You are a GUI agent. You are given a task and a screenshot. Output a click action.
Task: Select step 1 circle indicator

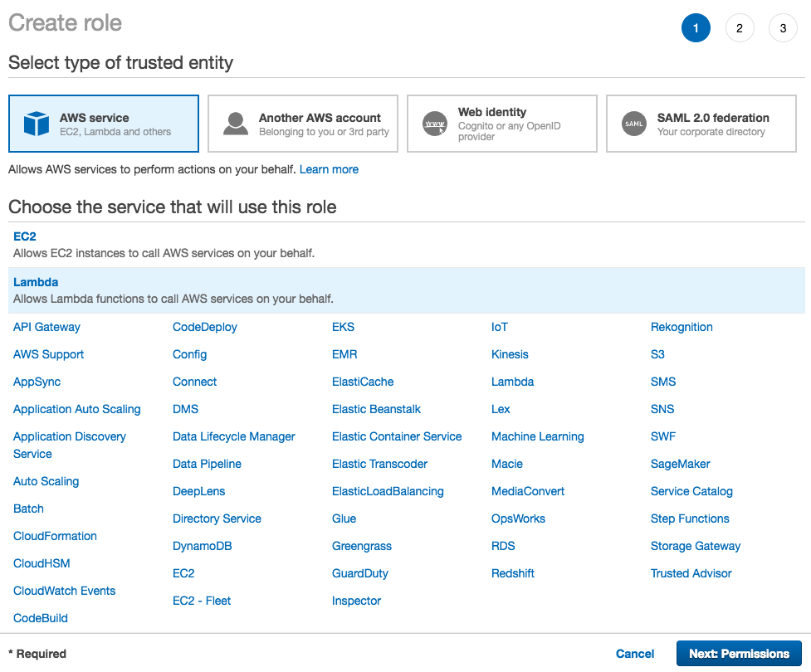pyautogui.click(x=696, y=28)
